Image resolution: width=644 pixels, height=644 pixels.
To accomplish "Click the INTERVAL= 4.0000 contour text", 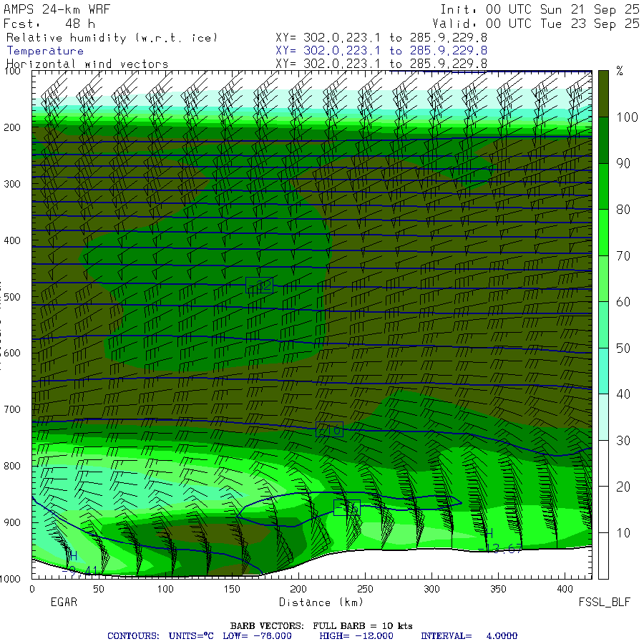I will 469,635.
